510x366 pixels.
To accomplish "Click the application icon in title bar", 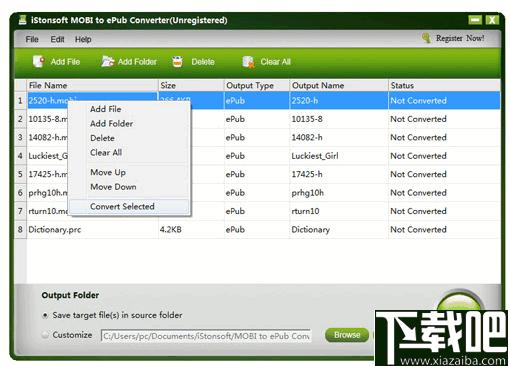I will [22, 20].
